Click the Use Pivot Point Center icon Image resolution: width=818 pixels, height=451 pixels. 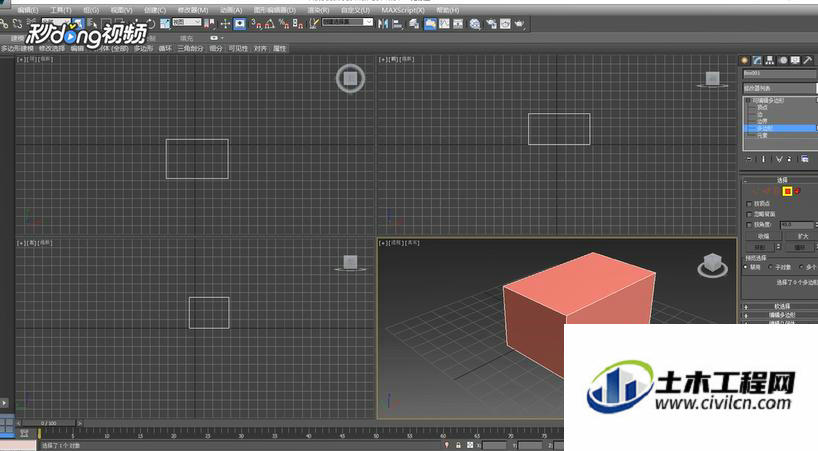[209, 23]
